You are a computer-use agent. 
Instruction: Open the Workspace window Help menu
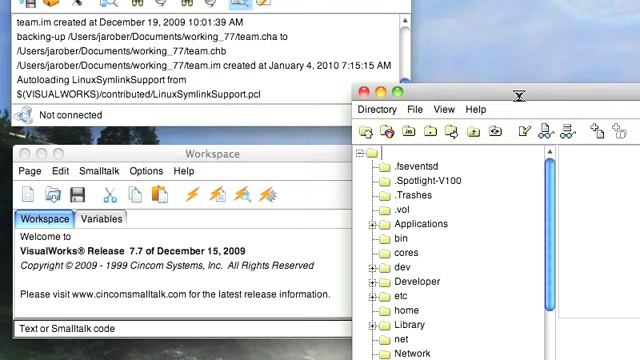pyautogui.click(x=184, y=171)
